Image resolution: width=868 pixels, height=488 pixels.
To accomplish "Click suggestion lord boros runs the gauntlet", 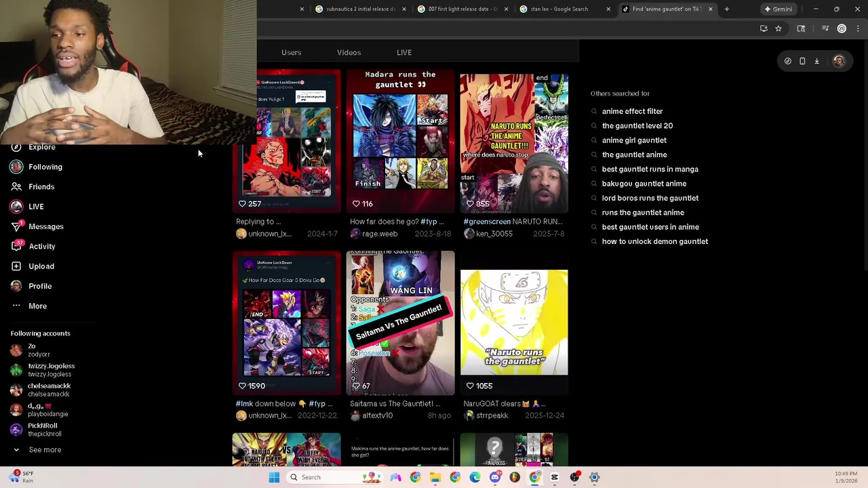I will click(650, 198).
